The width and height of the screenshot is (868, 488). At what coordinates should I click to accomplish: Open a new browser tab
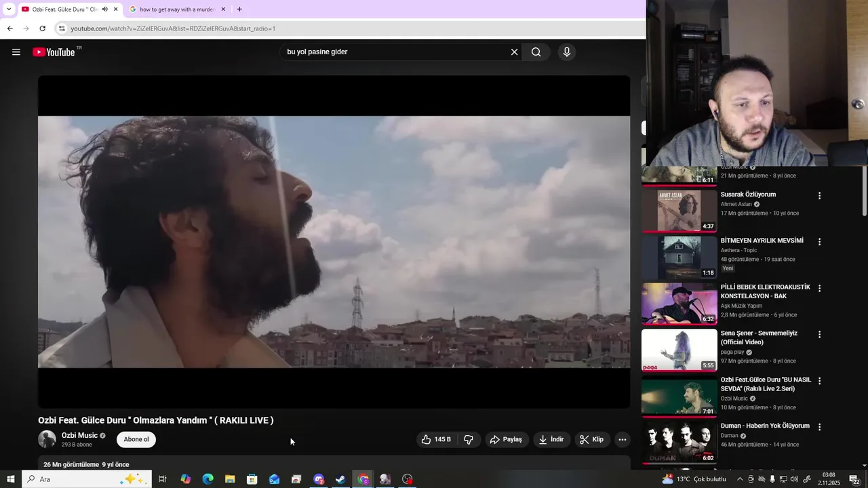tap(239, 9)
